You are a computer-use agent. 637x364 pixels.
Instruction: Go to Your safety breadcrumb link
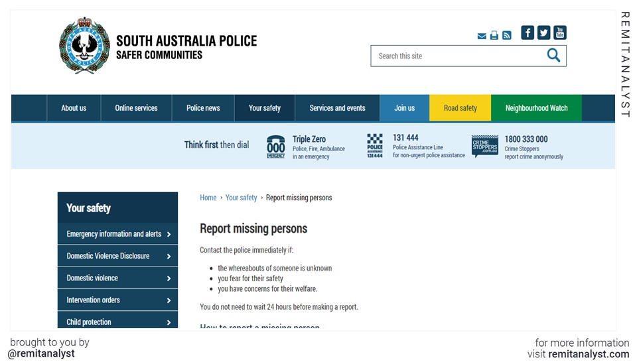click(242, 198)
